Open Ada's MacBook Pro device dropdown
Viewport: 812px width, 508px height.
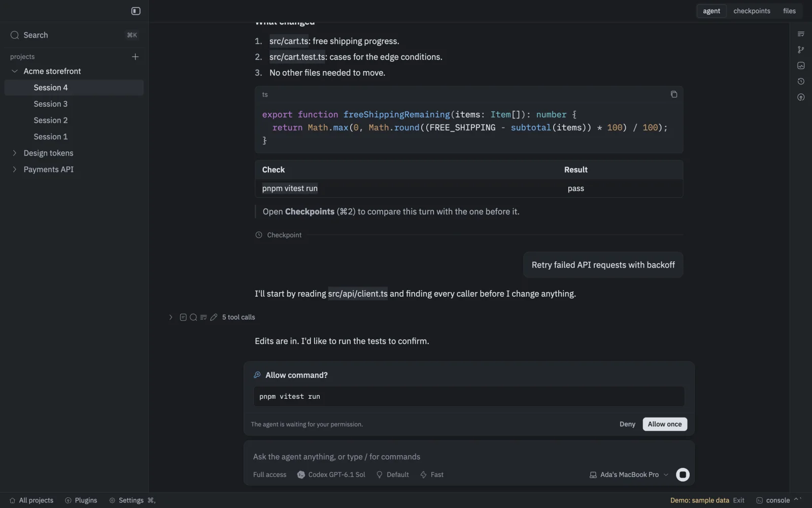point(629,474)
